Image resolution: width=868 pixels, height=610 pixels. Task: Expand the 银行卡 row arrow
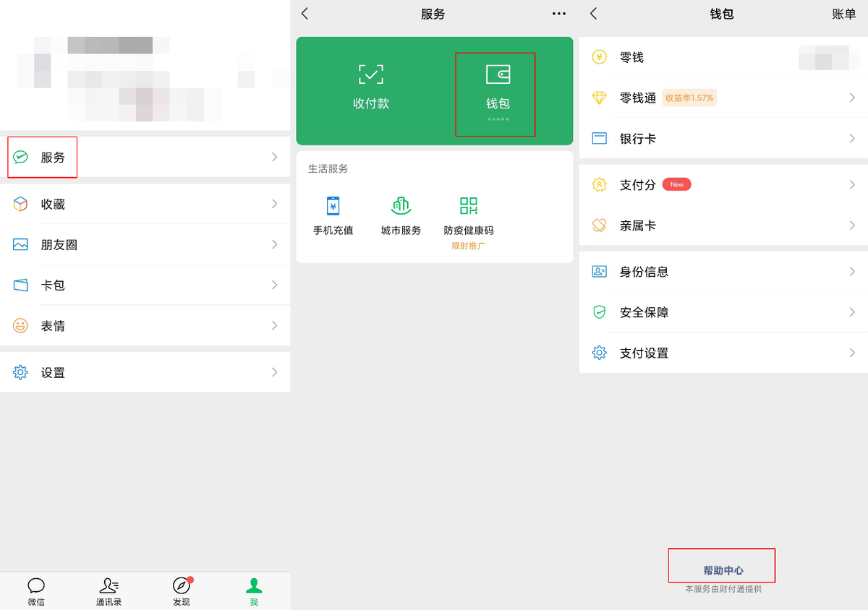(x=851, y=138)
